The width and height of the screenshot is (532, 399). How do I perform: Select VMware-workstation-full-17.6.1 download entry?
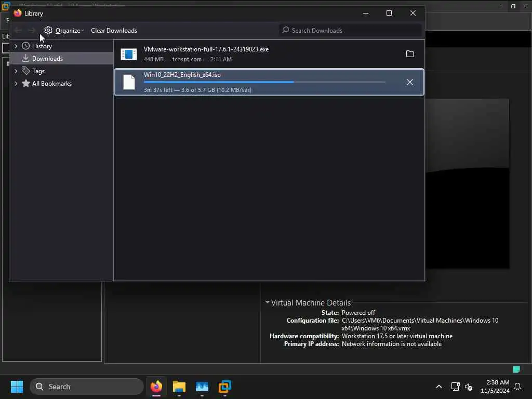pos(269,54)
